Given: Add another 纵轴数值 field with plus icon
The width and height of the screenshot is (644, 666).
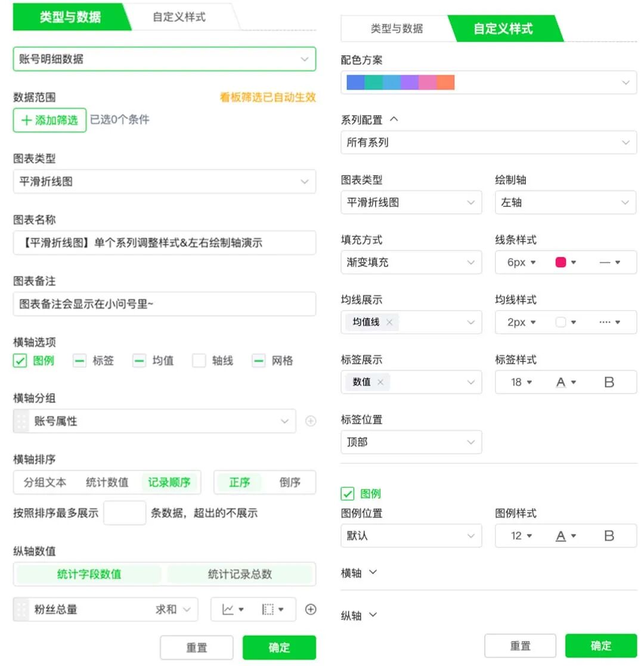Looking at the screenshot, I should [x=311, y=609].
